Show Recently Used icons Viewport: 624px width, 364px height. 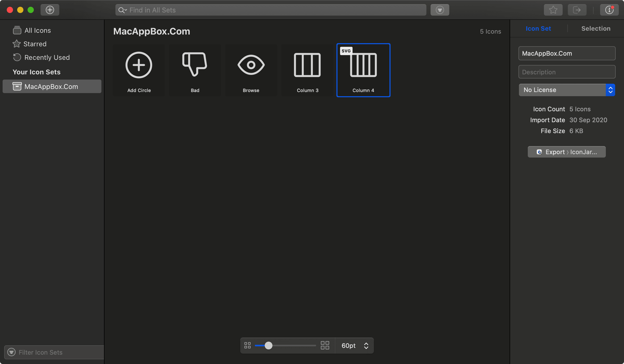pyautogui.click(x=52, y=57)
